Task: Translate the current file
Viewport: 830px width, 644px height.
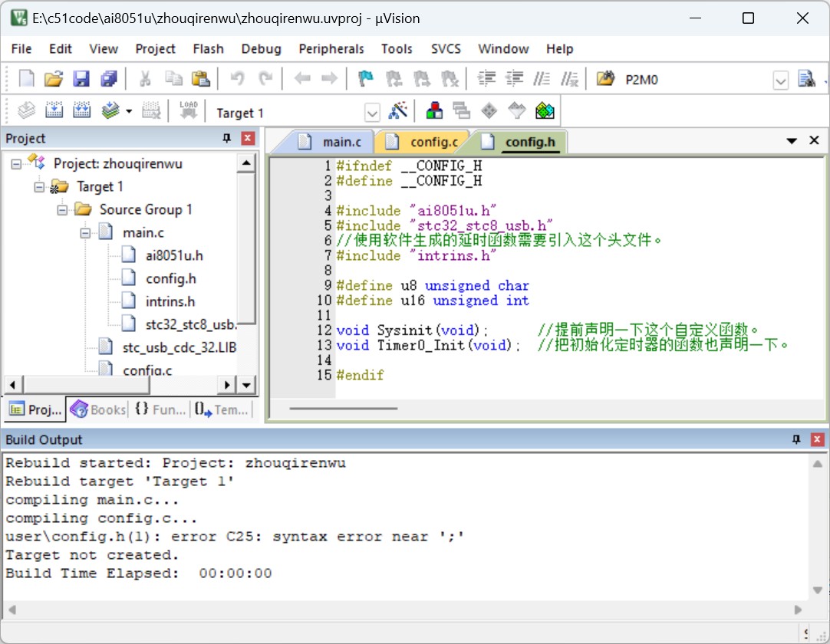Action: (26, 110)
